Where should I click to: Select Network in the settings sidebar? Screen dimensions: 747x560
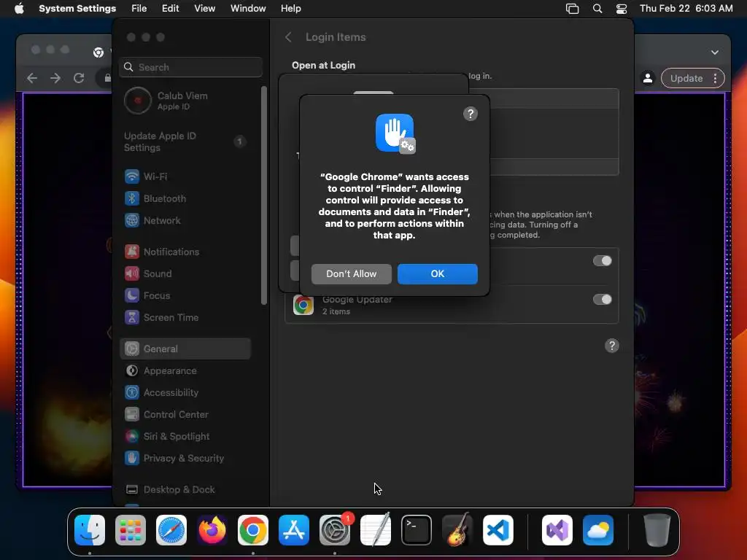(185, 220)
